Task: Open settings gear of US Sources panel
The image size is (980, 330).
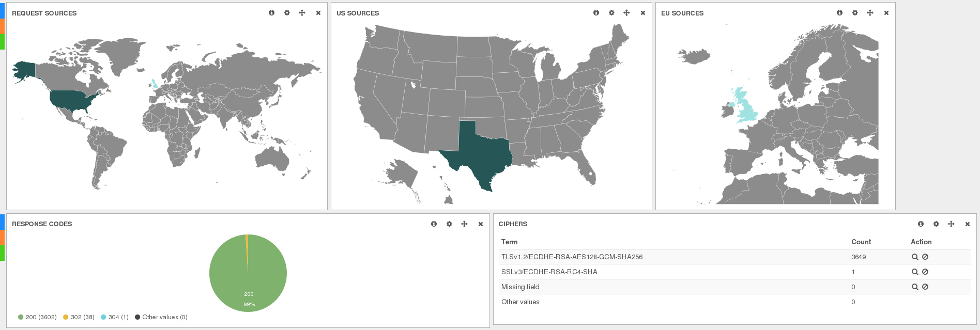Action: [x=611, y=13]
